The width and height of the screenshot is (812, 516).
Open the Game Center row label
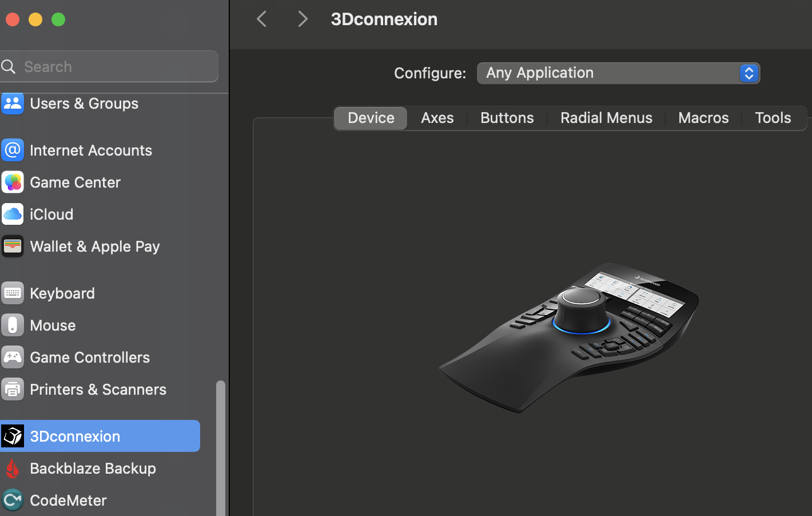[x=75, y=182]
